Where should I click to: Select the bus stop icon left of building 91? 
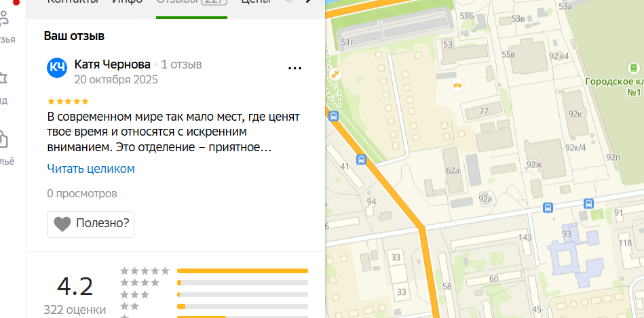588,203
